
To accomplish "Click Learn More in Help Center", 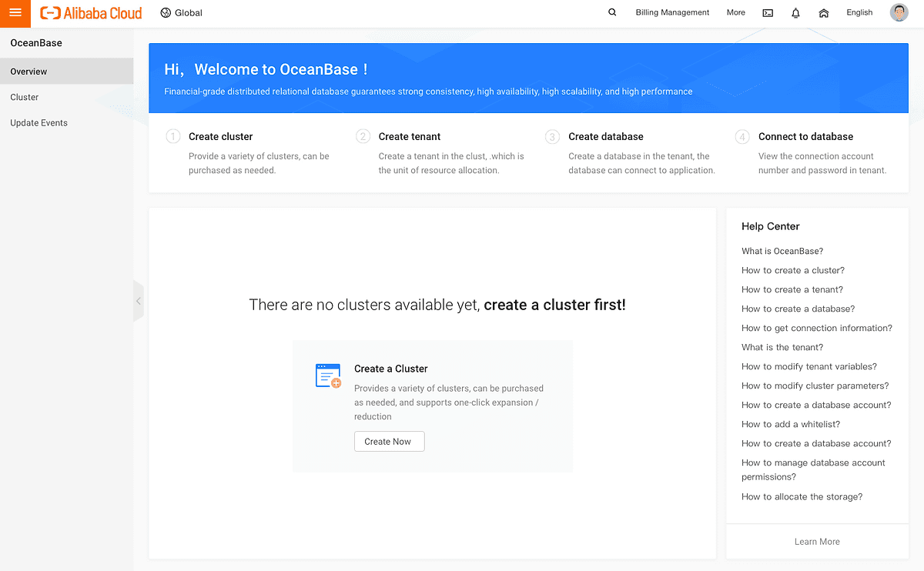I will 817,542.
